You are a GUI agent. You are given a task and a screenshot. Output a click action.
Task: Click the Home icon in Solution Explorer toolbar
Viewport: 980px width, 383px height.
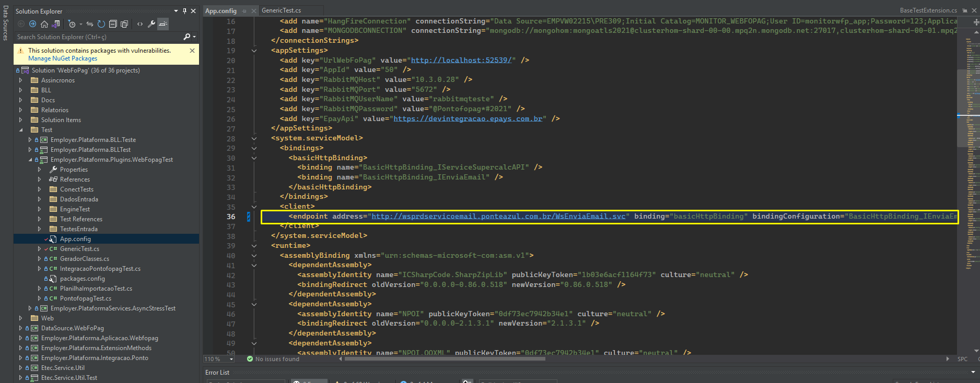tap(44, 24)
